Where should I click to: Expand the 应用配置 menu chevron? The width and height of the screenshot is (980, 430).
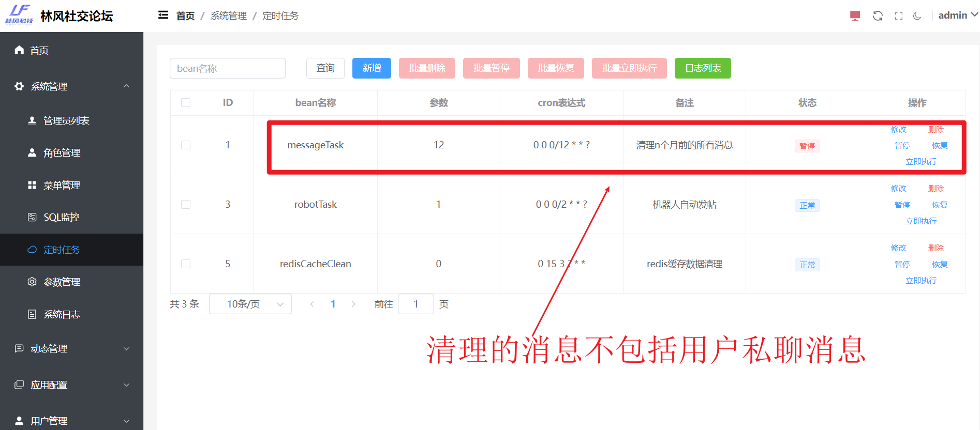point(127,385)
